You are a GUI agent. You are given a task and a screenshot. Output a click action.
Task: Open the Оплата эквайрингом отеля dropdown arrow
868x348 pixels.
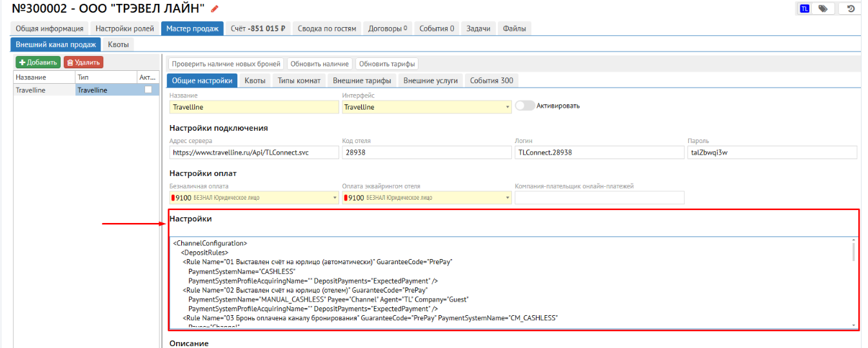[x=508, y=198]
